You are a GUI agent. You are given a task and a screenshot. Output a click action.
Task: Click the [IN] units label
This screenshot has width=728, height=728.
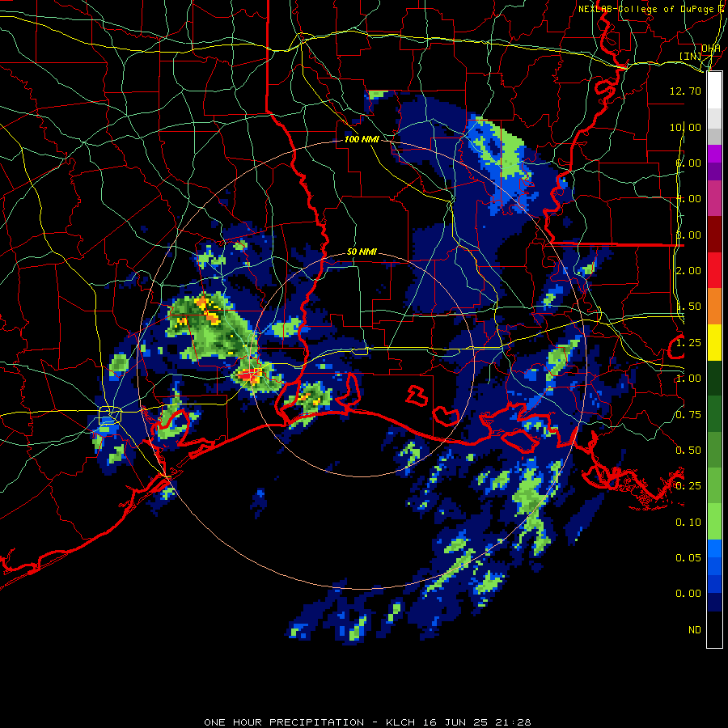coord(691,56)
